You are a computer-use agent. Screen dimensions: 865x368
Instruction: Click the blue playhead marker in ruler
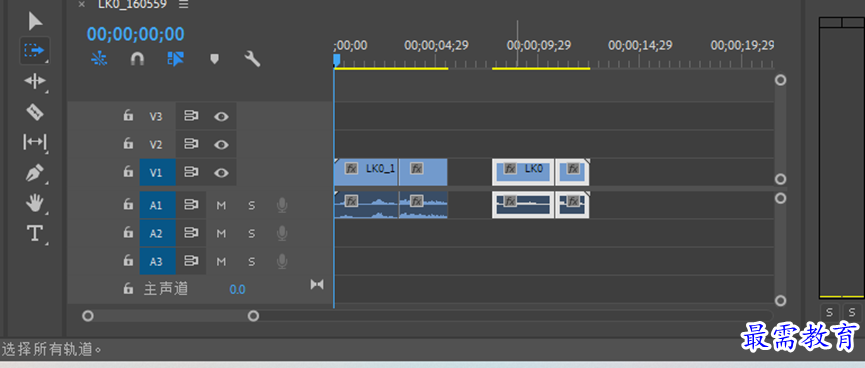click(337, 60)
